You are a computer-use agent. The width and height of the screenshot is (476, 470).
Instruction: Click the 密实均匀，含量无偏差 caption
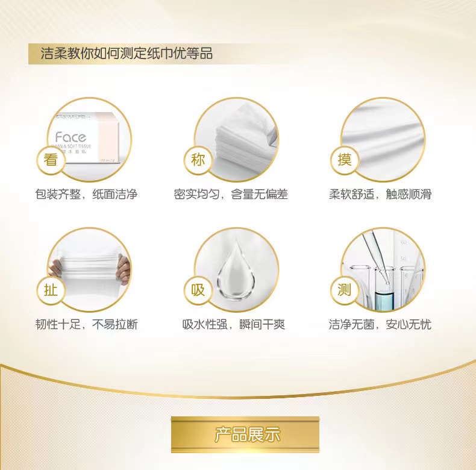[231, 194]
